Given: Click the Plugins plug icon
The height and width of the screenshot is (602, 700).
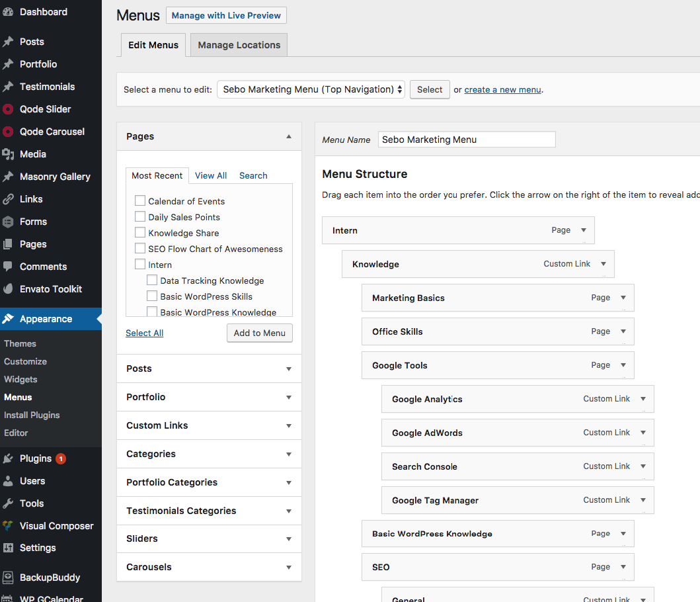Looking at the screenshot, I should point(8,458).
